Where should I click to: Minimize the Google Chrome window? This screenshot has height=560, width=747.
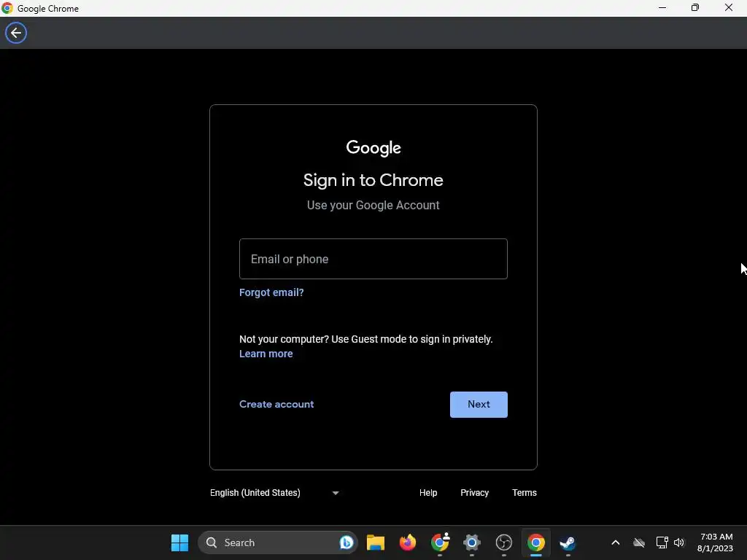pyautogui.click(x=662, y=8)
